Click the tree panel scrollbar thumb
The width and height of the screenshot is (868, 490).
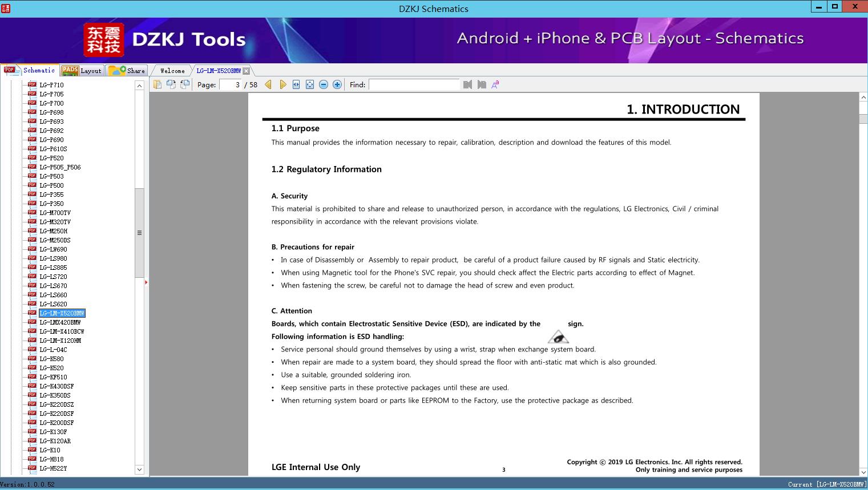coord(139,233)
